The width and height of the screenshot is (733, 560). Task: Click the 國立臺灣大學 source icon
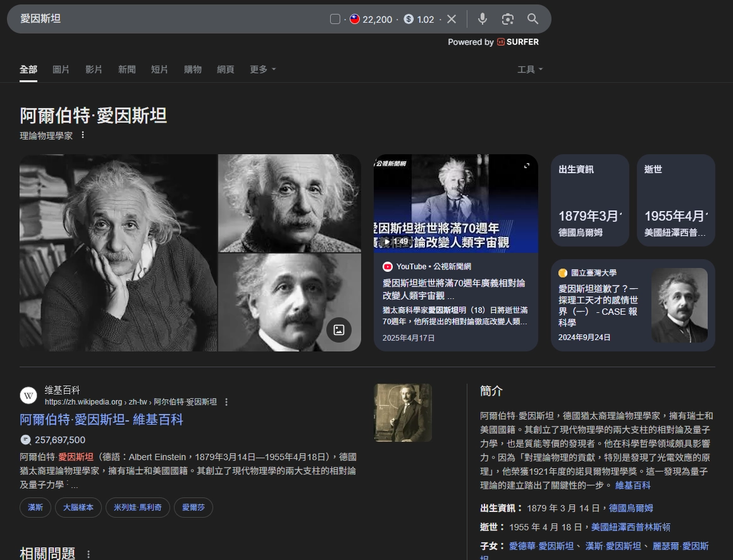coord(563,273)
